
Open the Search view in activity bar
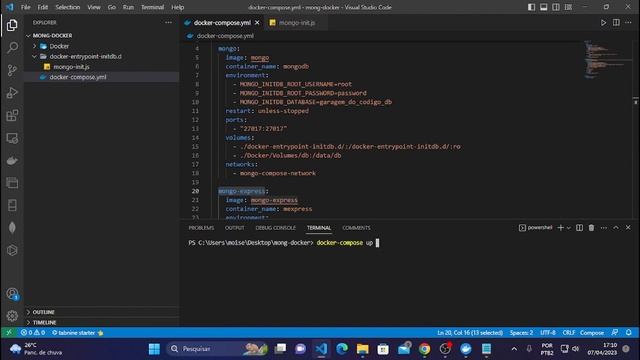[12, 47]
